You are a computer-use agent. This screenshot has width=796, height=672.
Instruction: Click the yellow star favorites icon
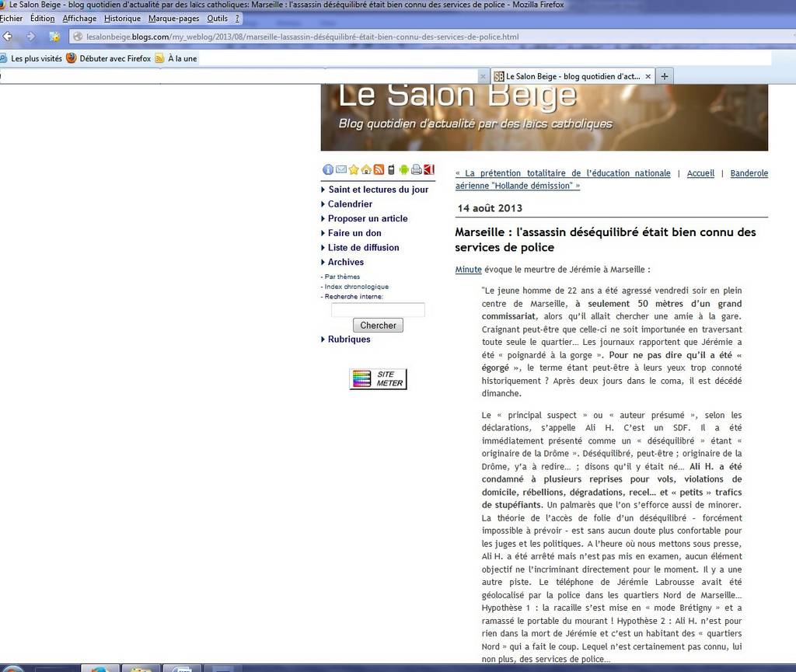(354, 169)
